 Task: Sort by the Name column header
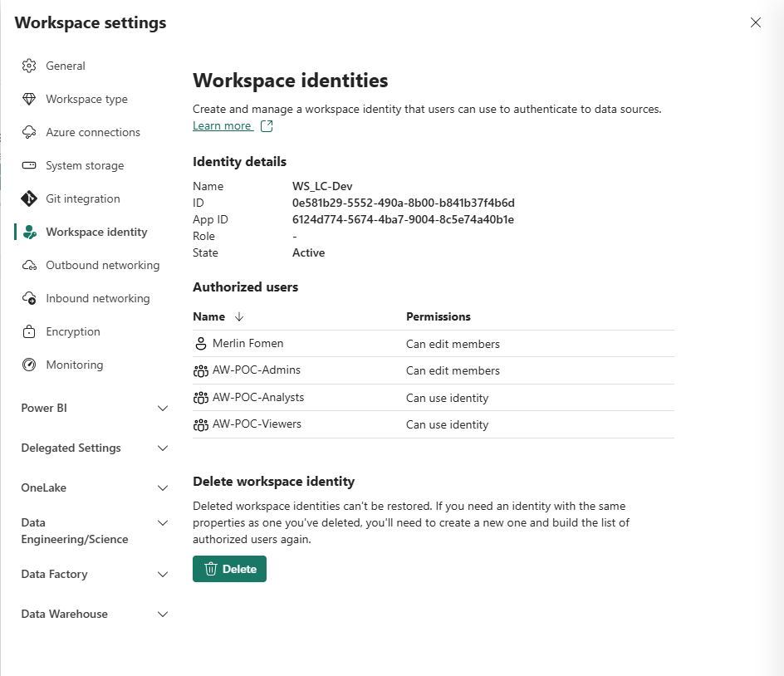pyautogui.click(x=209, y=316)
